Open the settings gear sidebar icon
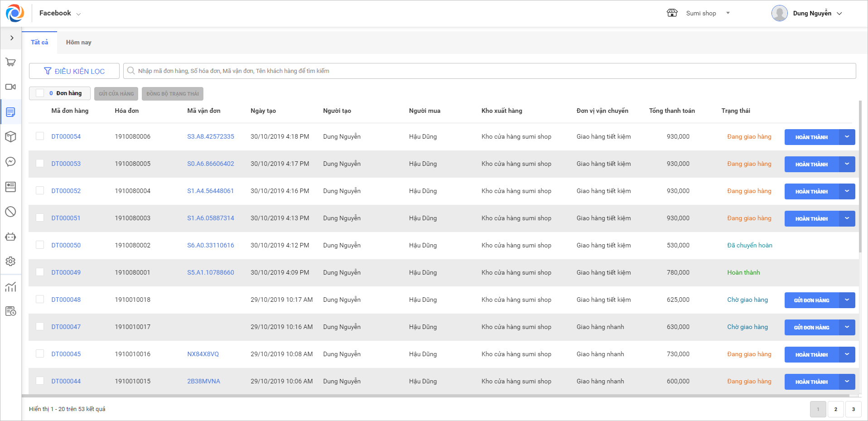 tap(10, 261)
